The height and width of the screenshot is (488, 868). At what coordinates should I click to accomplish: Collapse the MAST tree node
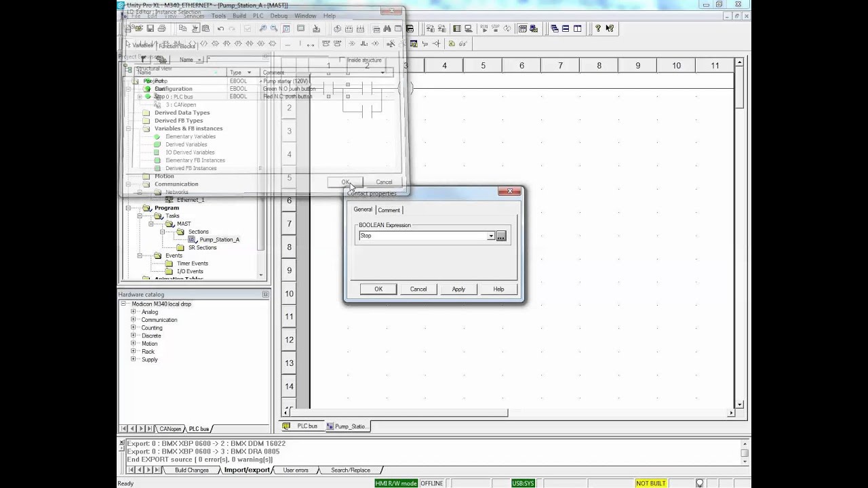click(151, 224)
